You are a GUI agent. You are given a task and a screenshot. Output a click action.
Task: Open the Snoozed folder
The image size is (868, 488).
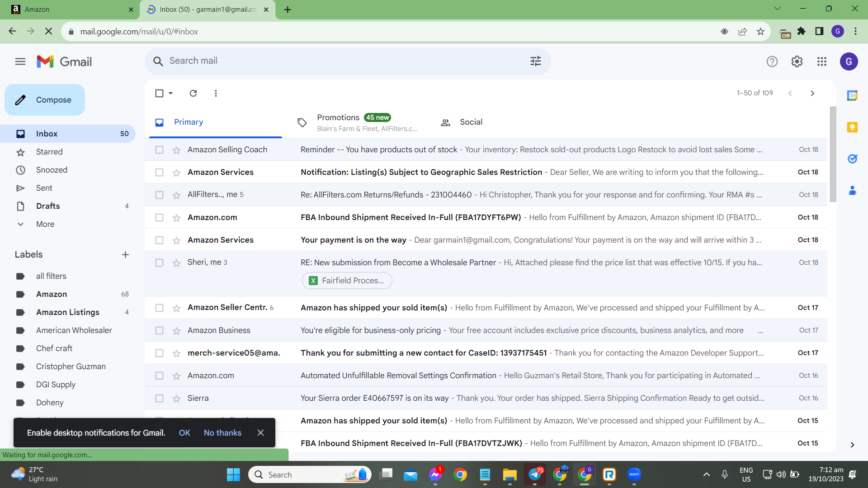pos(52,170)
